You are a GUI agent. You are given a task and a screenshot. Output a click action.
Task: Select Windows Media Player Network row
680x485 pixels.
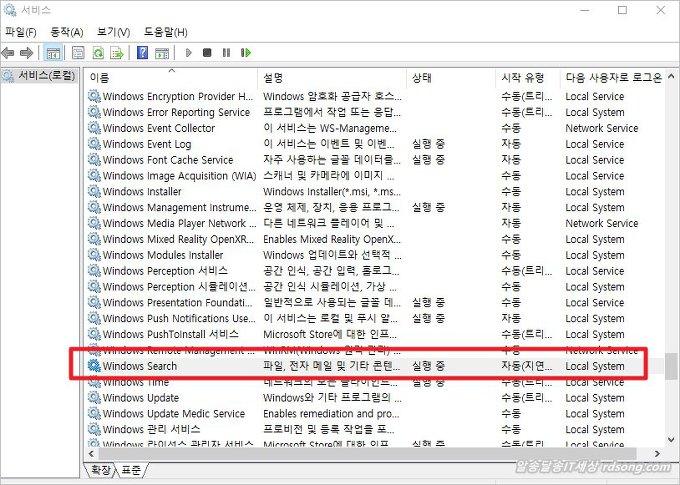375,223
